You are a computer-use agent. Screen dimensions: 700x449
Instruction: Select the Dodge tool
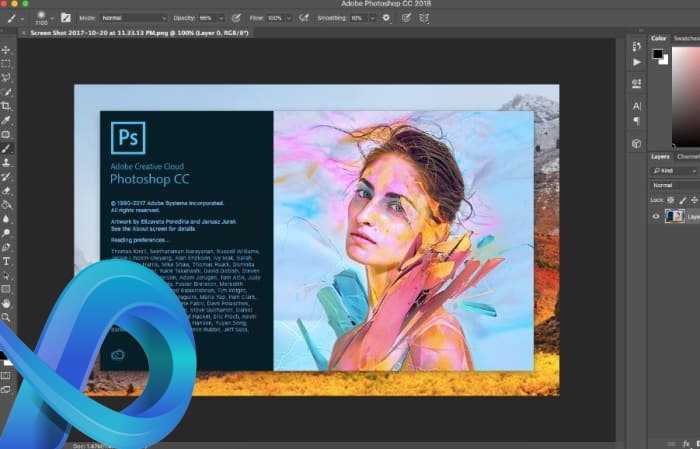coord(6,233)
